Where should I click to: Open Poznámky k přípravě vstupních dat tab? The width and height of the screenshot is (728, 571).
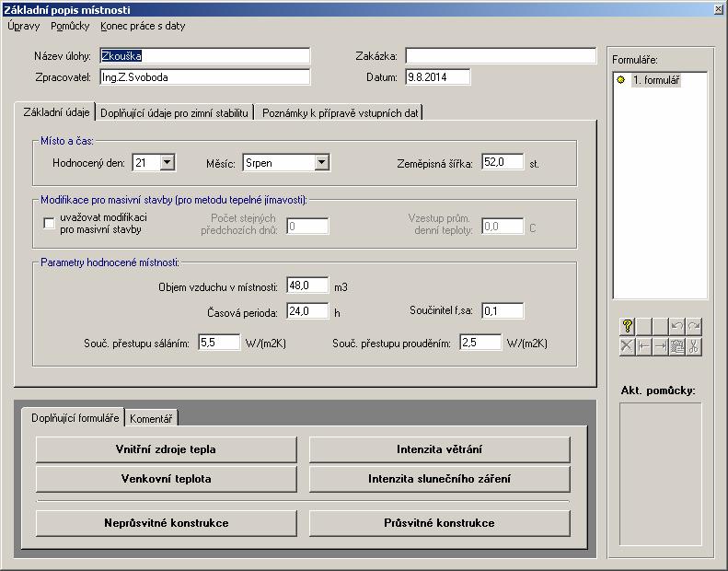point(340,113)
